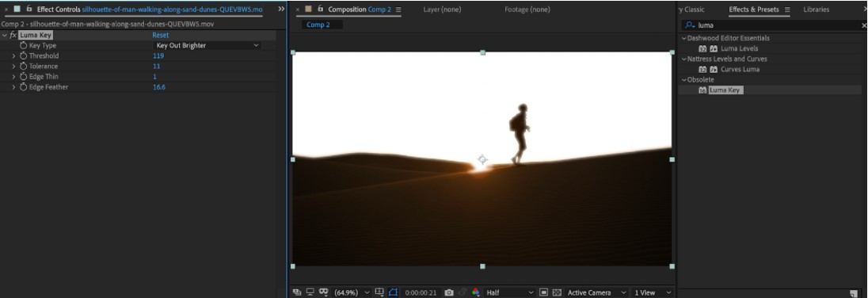Select the Edge Feather value 16.6
The image size is (868, 298).
pyautogui.click(x=159, y=87)
